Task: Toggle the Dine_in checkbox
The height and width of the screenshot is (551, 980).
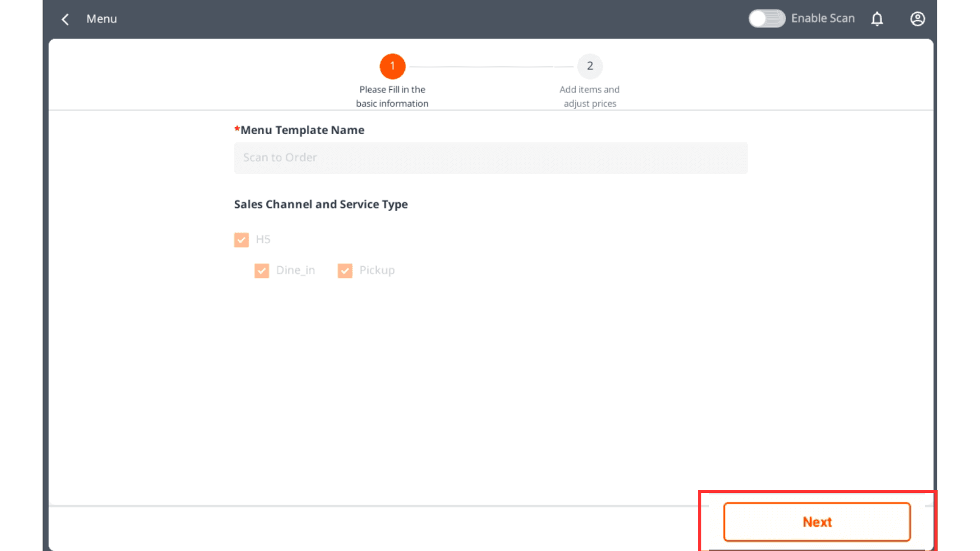Action: (262, 271)
